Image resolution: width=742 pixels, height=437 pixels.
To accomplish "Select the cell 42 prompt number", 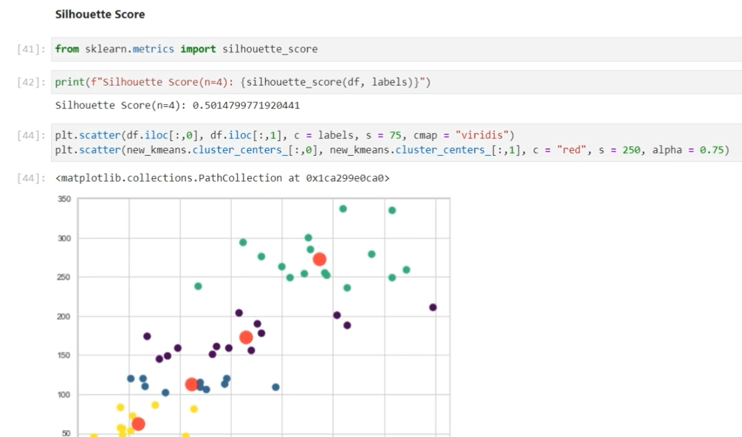I will pos(30,82).
